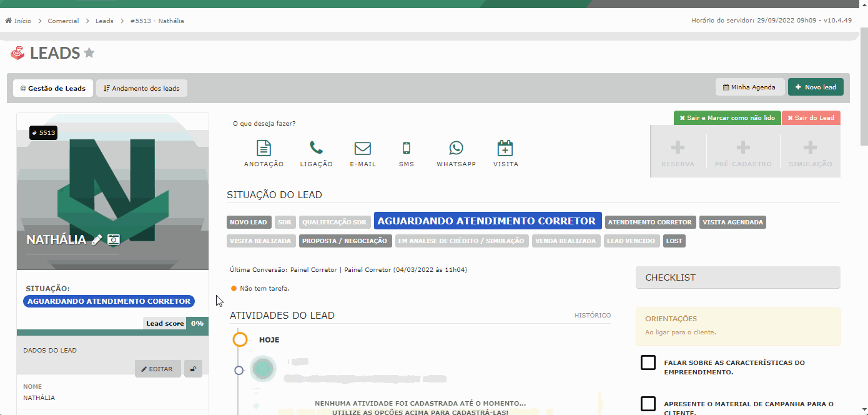The image size is (868, 415).
Task: Open the HISTÓRICO link
Action: [x=593, y=315]
